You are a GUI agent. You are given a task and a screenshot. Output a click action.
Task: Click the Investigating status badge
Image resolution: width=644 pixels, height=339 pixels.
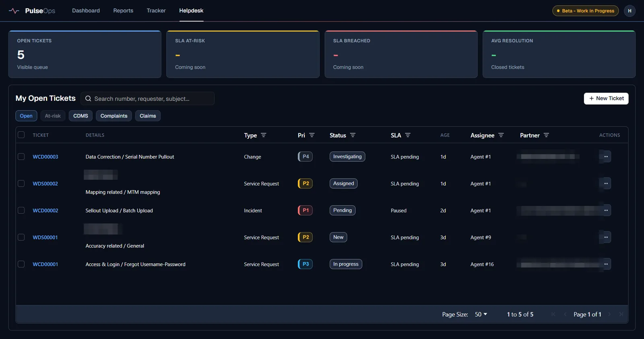tap(347, 156)
